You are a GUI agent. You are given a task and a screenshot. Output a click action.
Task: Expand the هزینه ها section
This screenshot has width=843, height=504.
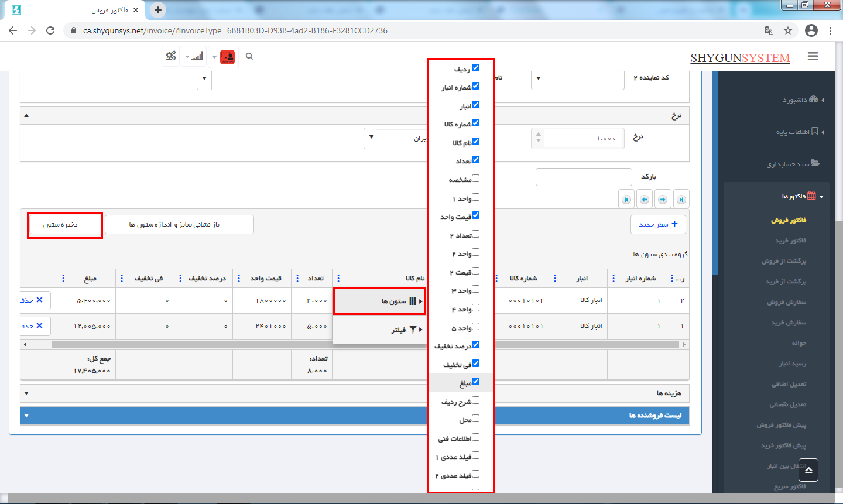26,393
